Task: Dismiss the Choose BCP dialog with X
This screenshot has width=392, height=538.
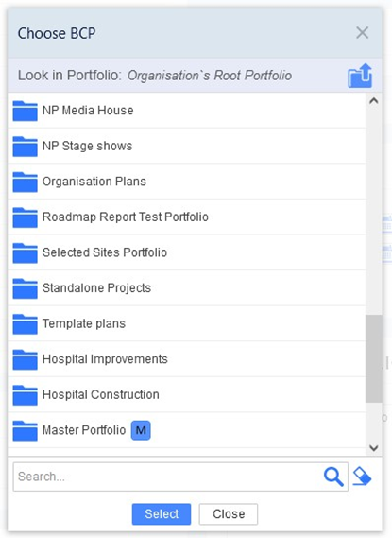Action: [362, 33]
